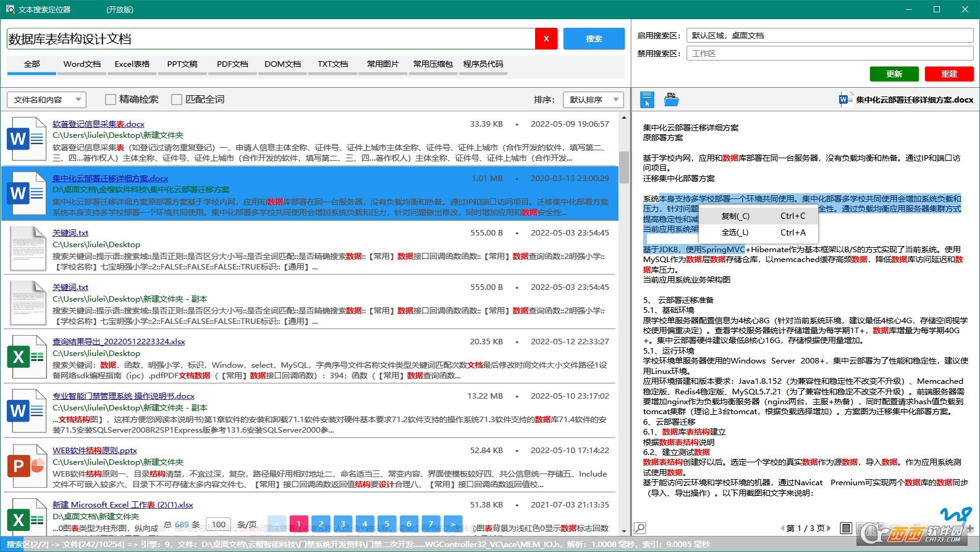980x552 pixels.
Task: Clear the search box with red X
Action: point(546,38)
